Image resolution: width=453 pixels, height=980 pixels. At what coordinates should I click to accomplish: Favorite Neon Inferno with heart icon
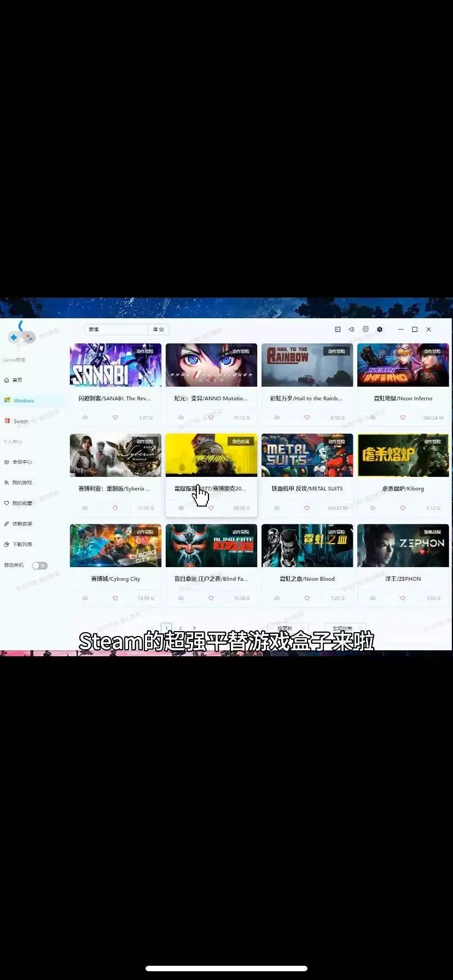tap(403, 417)
